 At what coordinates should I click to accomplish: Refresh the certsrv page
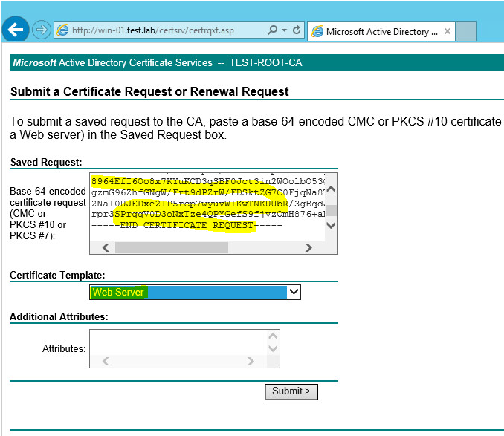point(297,30)
